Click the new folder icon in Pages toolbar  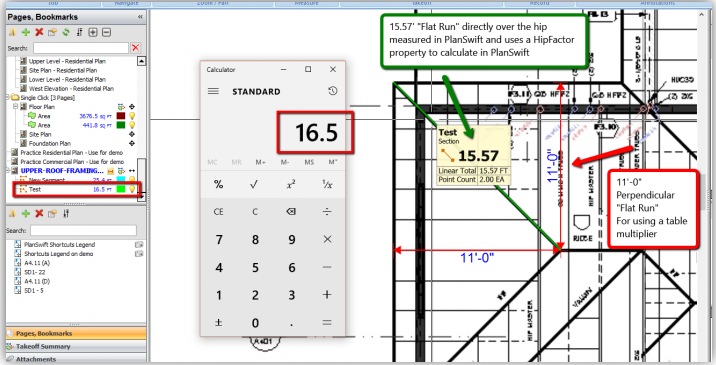[x=13, y=32]
